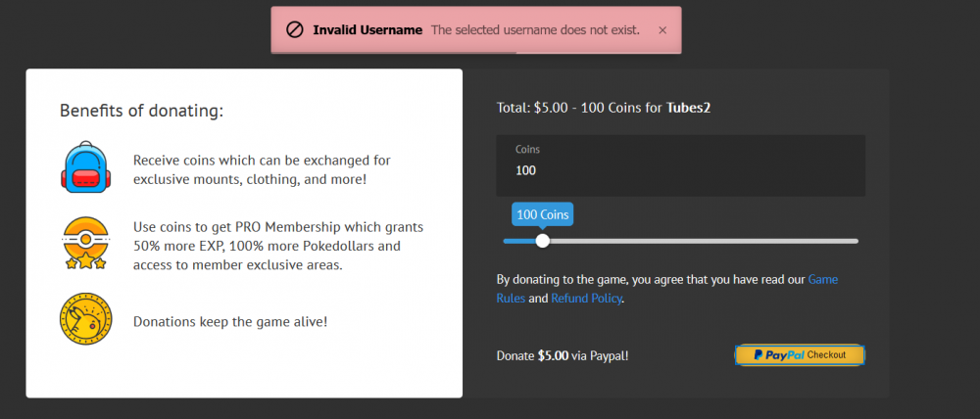This screenshot has height=419, width=980.
Task: Open the Refund Policy link
Action: (586, 299)
